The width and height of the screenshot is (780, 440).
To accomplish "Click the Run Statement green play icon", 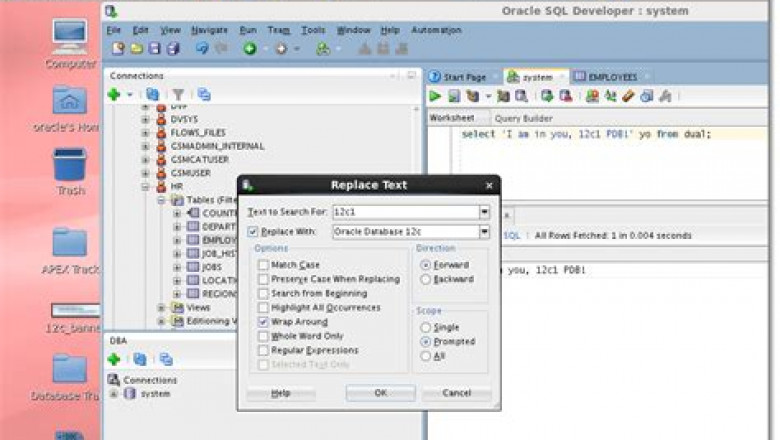I will [x=435, y=96].
